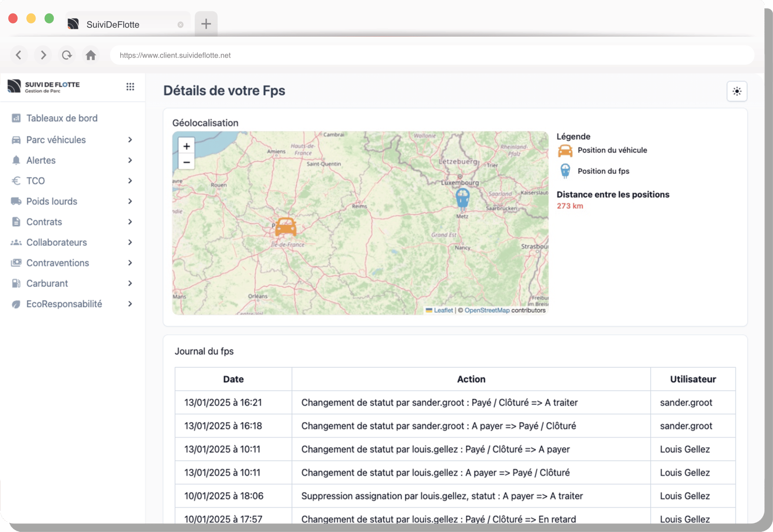Click the Carburant fuel pump icon

click(16, 283)
